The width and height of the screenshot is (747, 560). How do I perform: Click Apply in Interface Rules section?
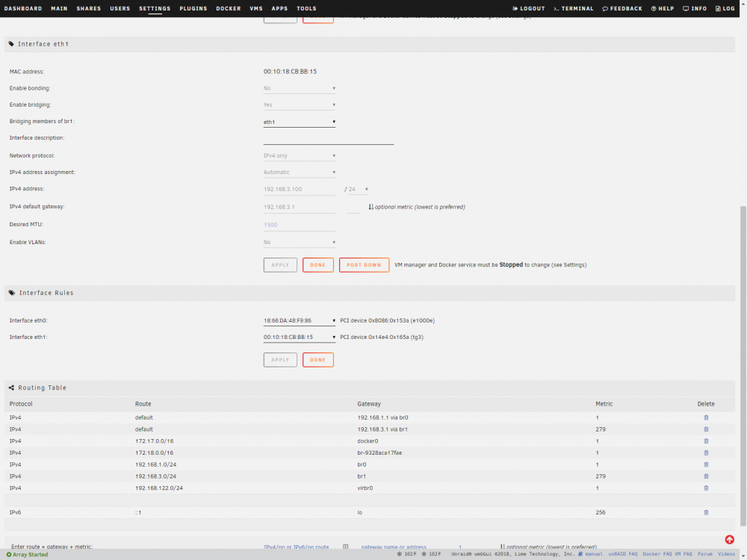(x=280, y=360)
